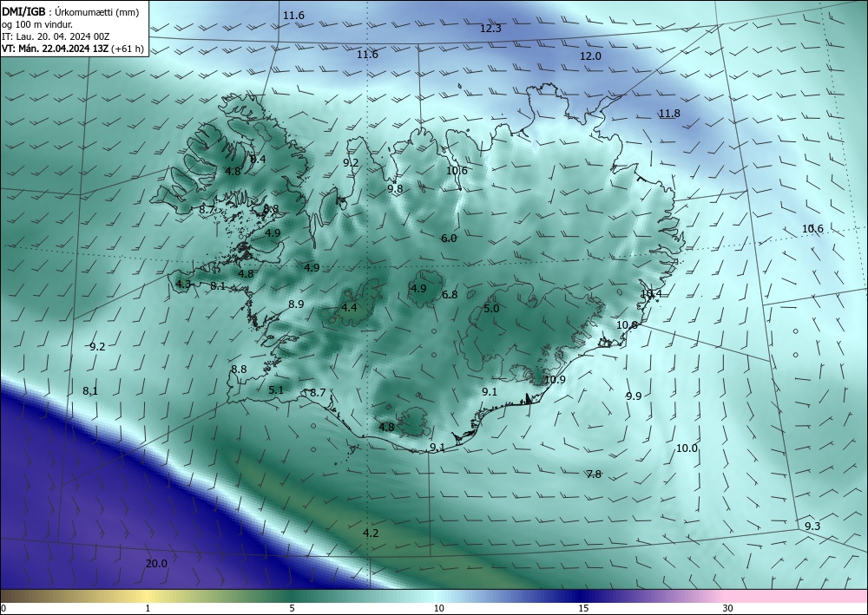Click the 30 label of the color scale
Screen dimensions: 868x615
point(728,609)
